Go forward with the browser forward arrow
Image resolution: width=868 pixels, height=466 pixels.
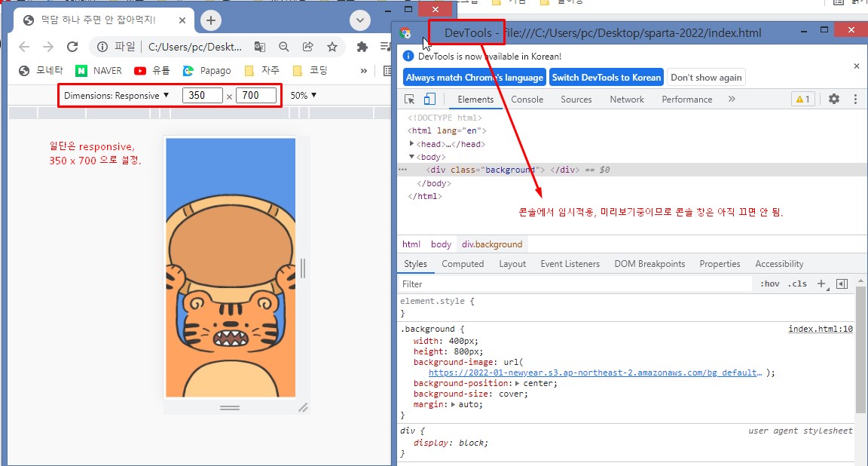(x=48, y=47)
